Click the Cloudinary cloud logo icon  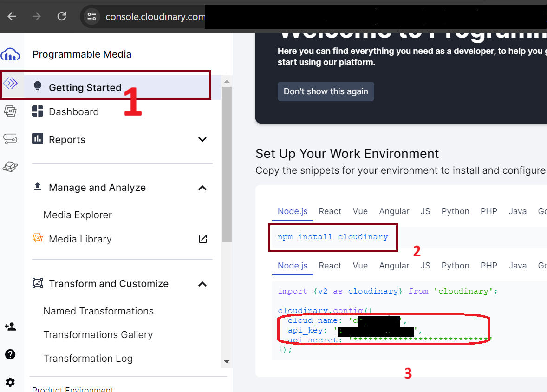coord(10,54)
